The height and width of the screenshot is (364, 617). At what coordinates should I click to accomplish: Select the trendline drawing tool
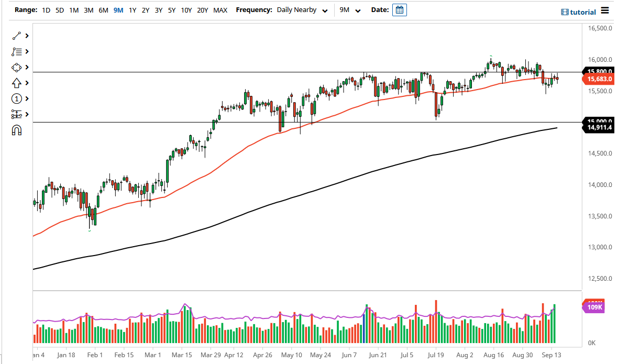tap(16, 36)
